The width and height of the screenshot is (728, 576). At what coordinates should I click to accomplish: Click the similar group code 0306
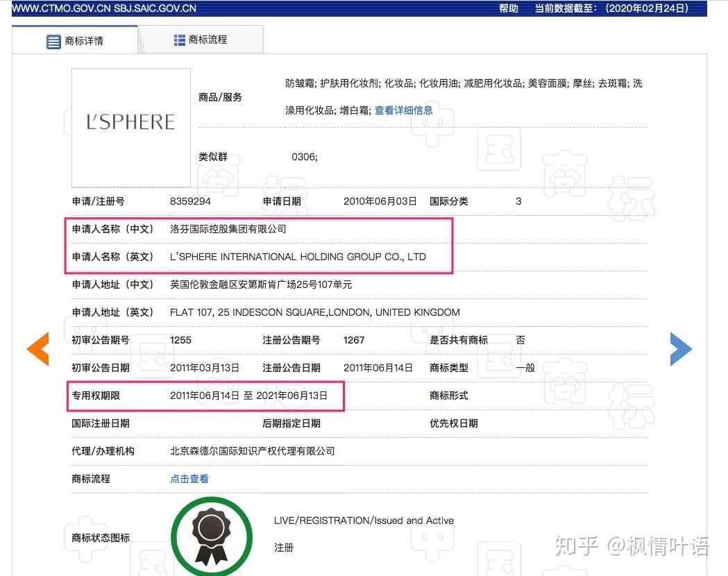(x=304, y=157)
